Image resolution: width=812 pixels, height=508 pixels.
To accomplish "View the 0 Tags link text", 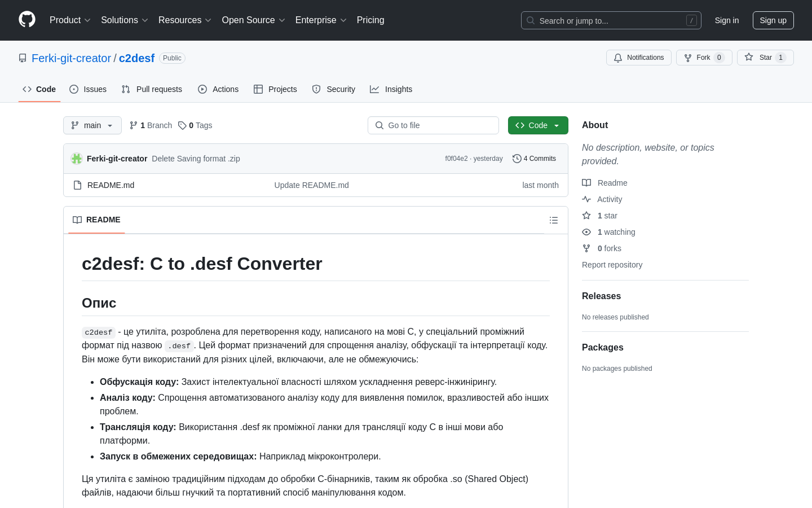I will click(x=200, y=125).
